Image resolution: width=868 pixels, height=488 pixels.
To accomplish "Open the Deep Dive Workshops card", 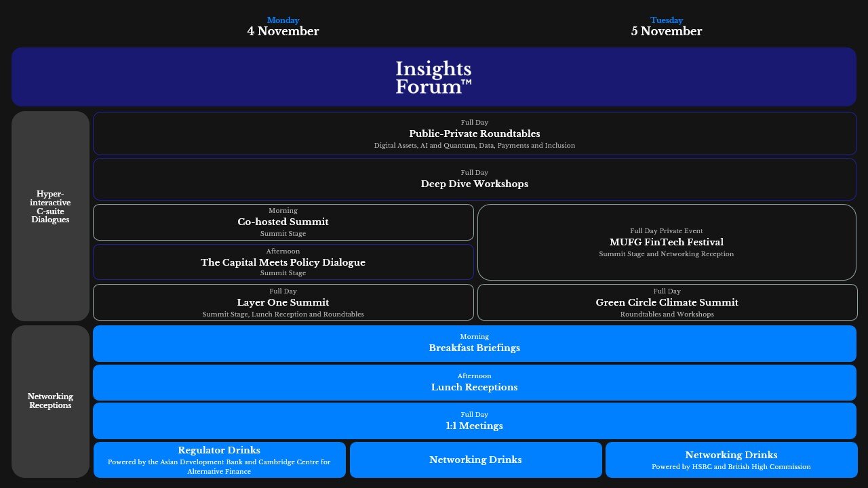I will [x=475, y=179].
